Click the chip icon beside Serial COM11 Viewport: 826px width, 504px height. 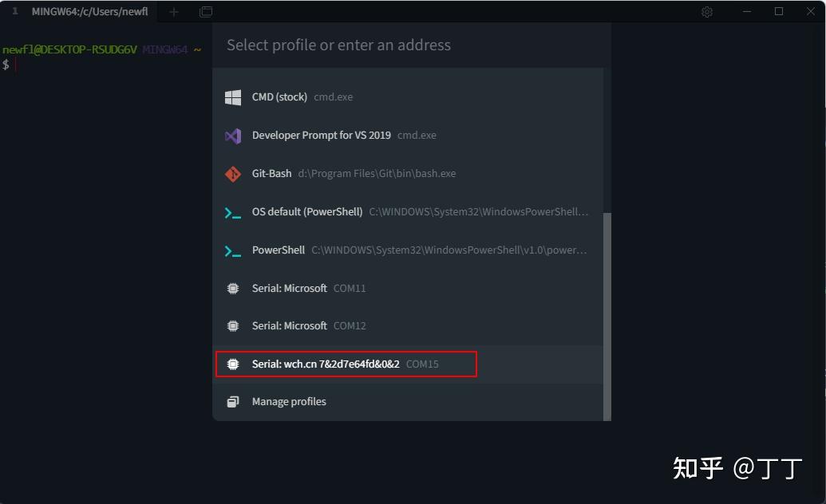tap(233, 289)
